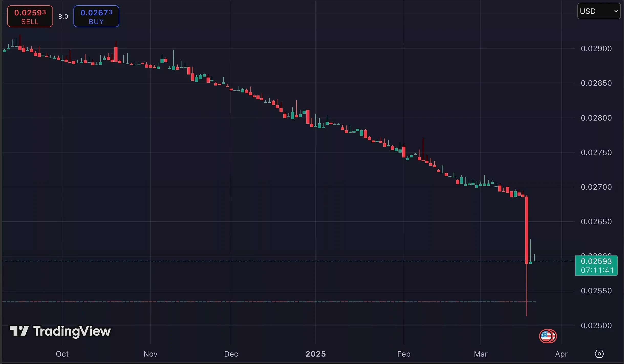The width and height of the screenshot is (624, 364).
Task: Click the countdown timer 07:11:41
Action: pyautogui.click(x=597, y=270)
